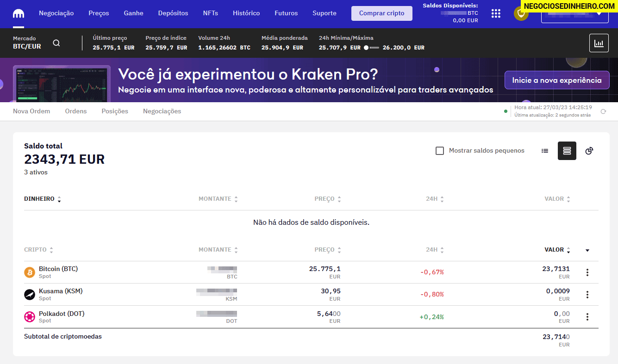618x364 pixels.
Task: Click total balance 2343,71 EUR
Action: point(64,160)
